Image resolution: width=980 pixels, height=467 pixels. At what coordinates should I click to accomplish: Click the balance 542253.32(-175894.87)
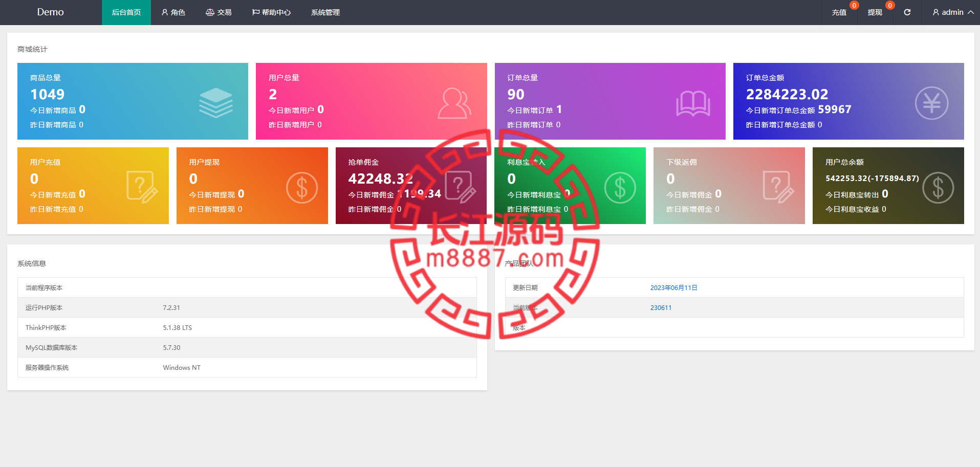coord(872,179)
